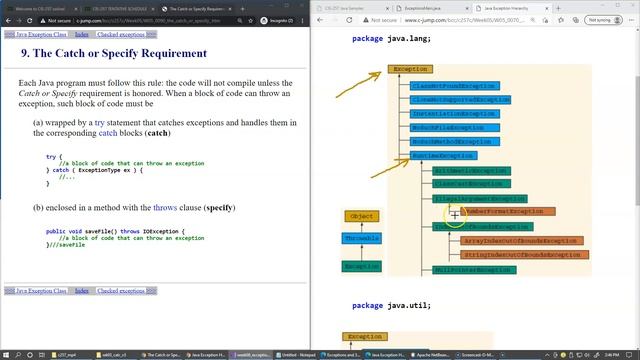Switch to CIS-257 Java Samples tab in Edge
Viewport: 640px width, 360px height.
[x=352, y=8]
